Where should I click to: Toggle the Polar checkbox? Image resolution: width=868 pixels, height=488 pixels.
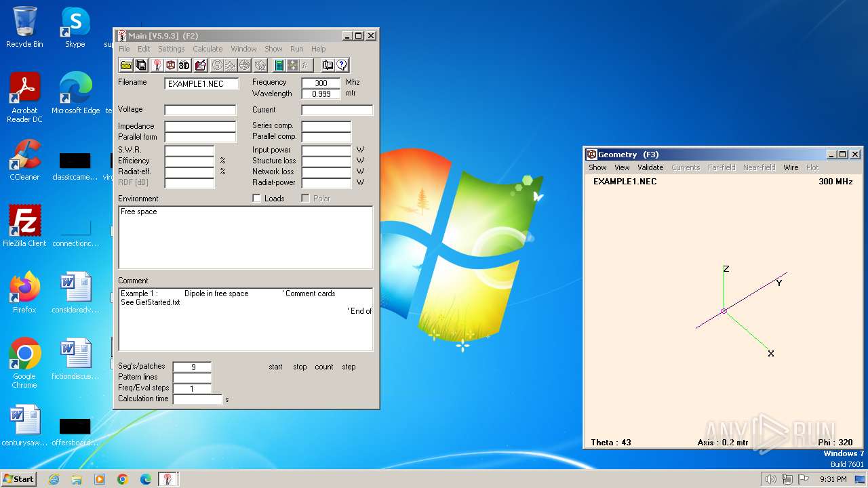coord(305,199)
